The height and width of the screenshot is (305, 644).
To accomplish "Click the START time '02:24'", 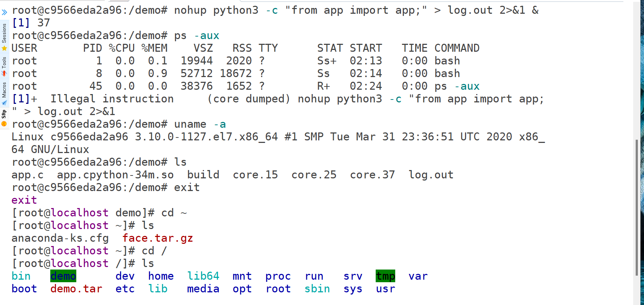I will click(x=366, y=86).
